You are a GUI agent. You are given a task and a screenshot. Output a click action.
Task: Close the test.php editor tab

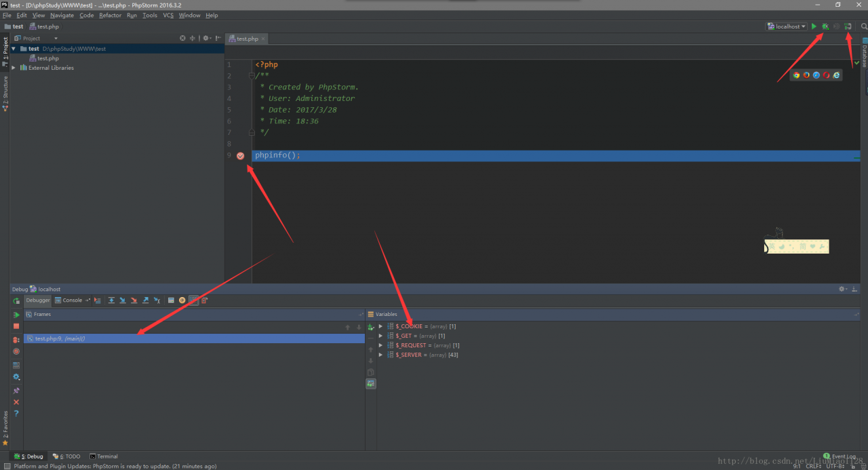tap(263, 39)
